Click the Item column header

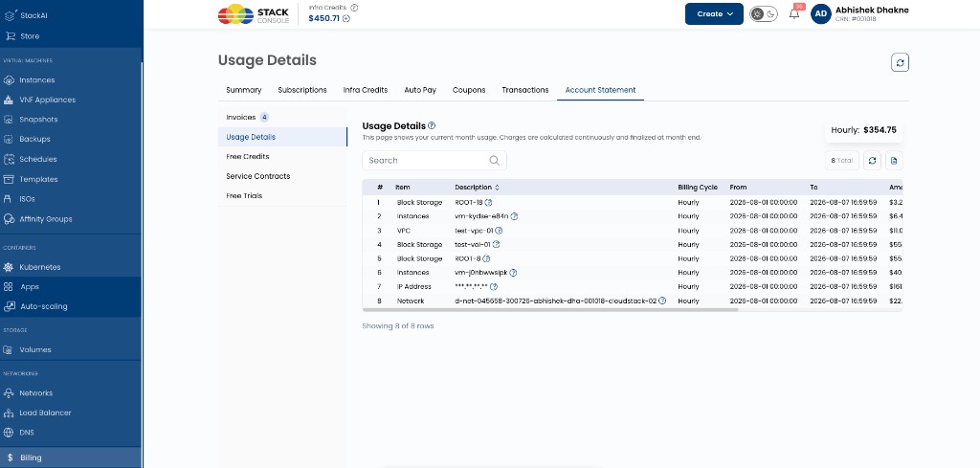(403, 188)
